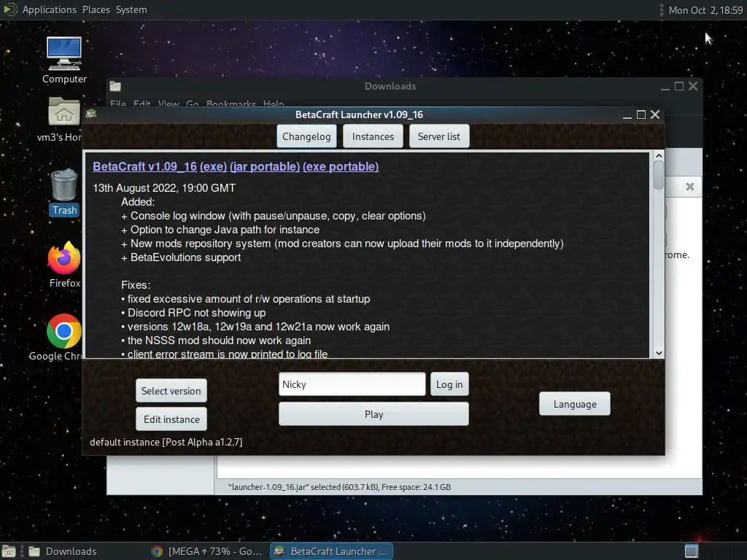Open the Changelog tab

pyautogui.click(x=306, y=136)
